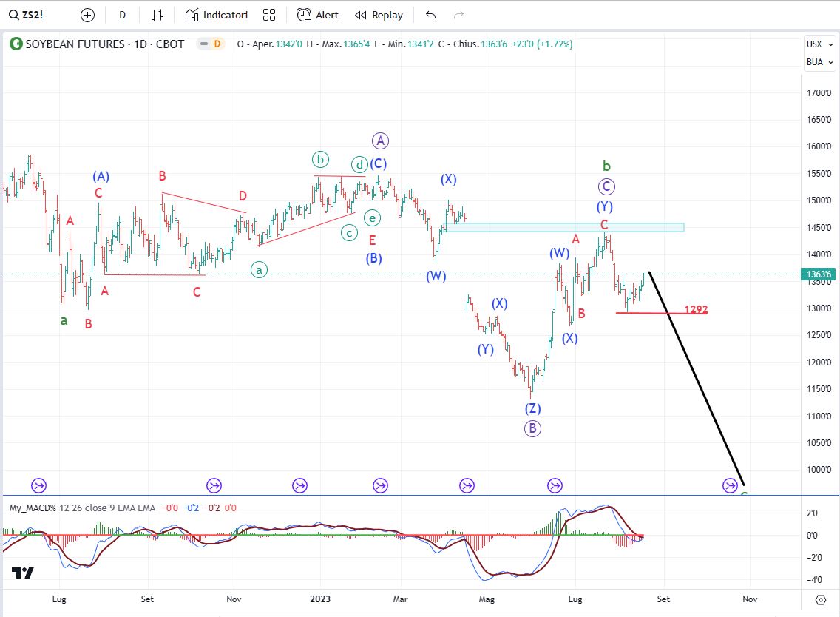Add symbol to compare with plus icon
This screenshot has width=840, height=617.
pyautogui.click(x=87, y=15)
